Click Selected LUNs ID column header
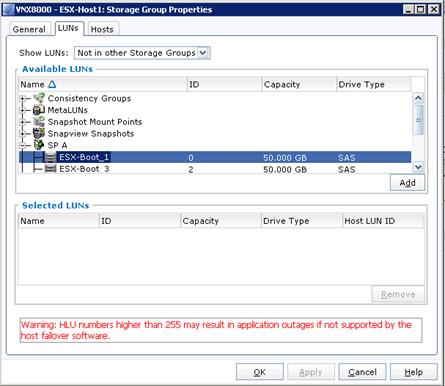This screenshot has width=445, height=386. [x=140, y=221]
